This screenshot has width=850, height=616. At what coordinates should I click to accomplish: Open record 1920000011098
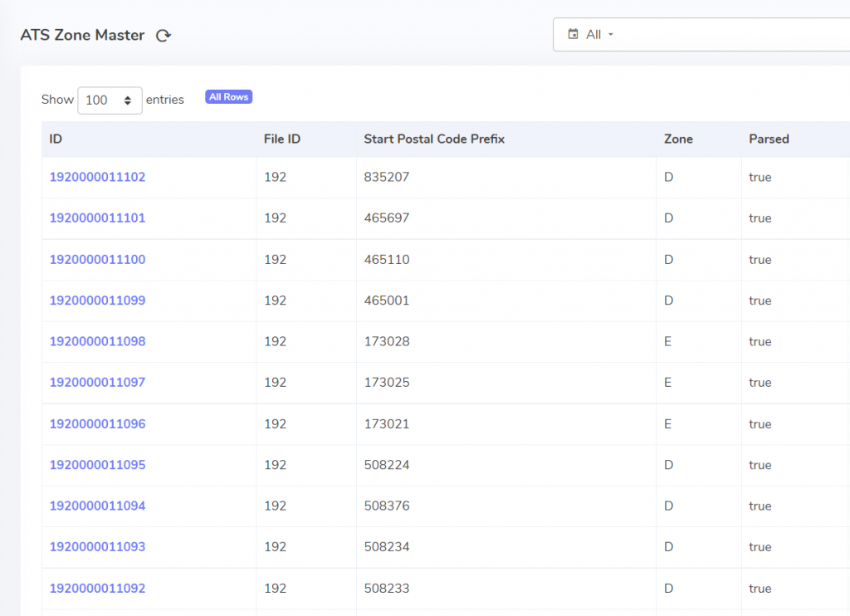(97, 341)
